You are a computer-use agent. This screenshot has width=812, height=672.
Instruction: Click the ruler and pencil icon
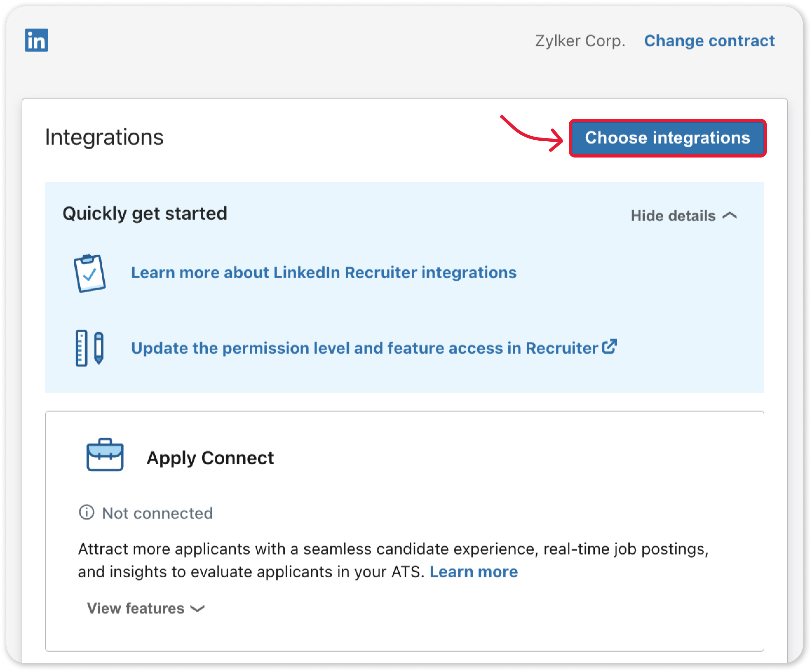pyautogui.click(x=90, y=348)
